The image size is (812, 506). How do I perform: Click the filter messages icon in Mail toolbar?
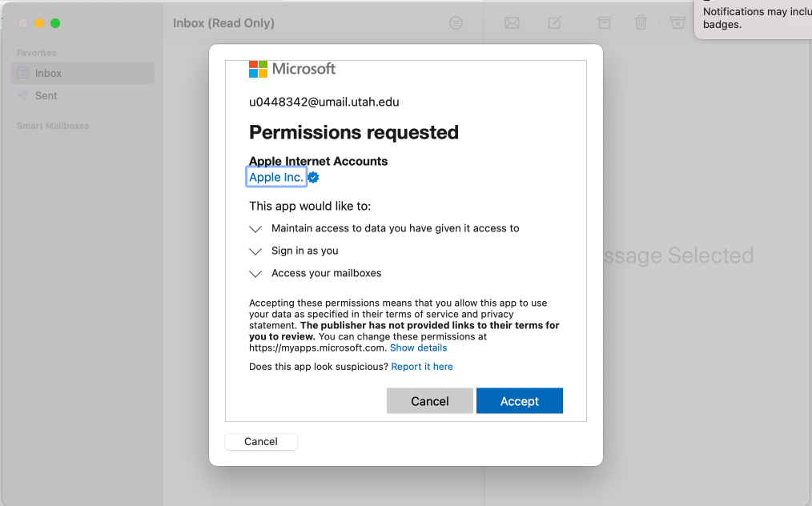(x=456, y=22)
